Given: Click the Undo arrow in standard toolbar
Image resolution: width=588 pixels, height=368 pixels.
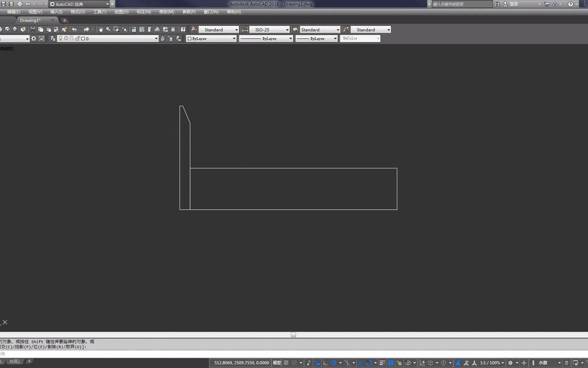Looking at the screenshot, I should click(75, 30).
